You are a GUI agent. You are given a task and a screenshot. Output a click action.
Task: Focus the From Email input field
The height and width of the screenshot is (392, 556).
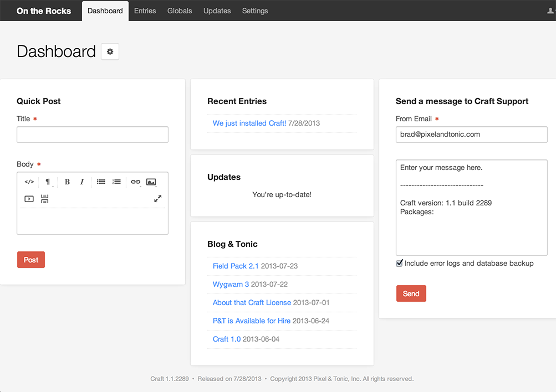click(x=471, y=135)
